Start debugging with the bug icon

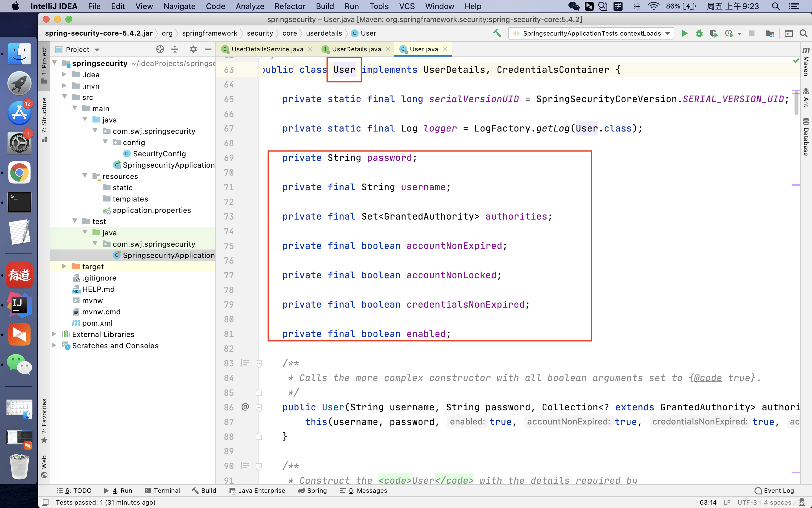tap(699, 33)
